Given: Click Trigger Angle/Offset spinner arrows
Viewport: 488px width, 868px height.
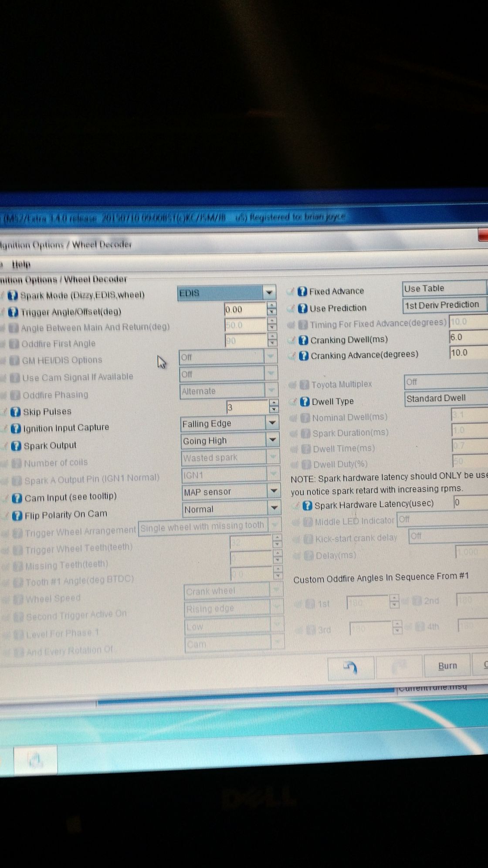Looking at the screenshot, I should click(x=272, y=309).
